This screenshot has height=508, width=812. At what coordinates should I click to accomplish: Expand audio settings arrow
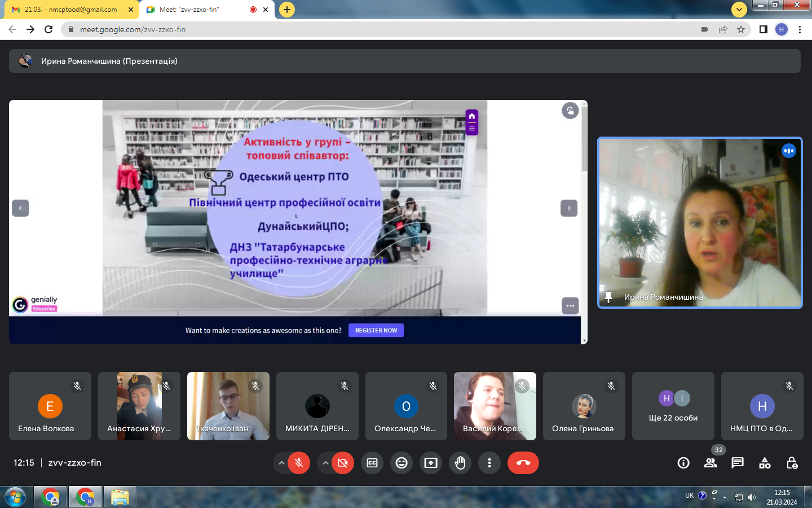(x=281, y=463)
